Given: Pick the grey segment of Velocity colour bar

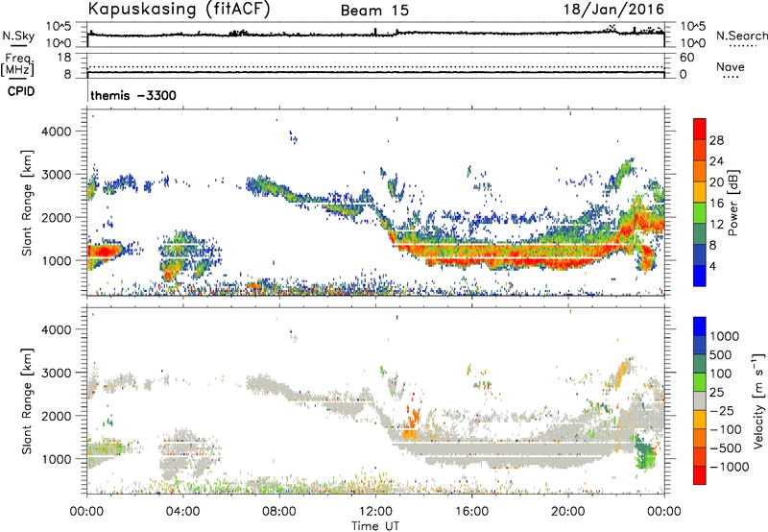Looking at the screenshot, I should click(x=700, y=400).
